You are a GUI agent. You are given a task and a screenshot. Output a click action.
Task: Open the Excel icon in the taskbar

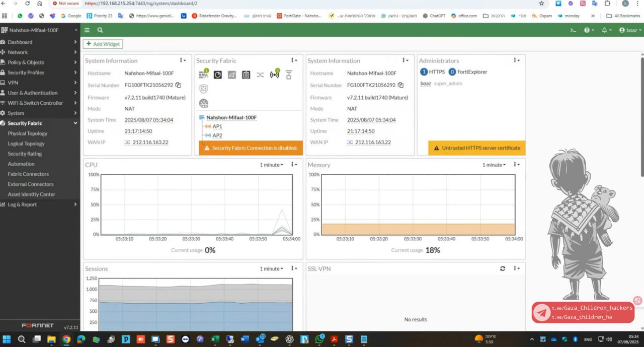click(215, 339)
